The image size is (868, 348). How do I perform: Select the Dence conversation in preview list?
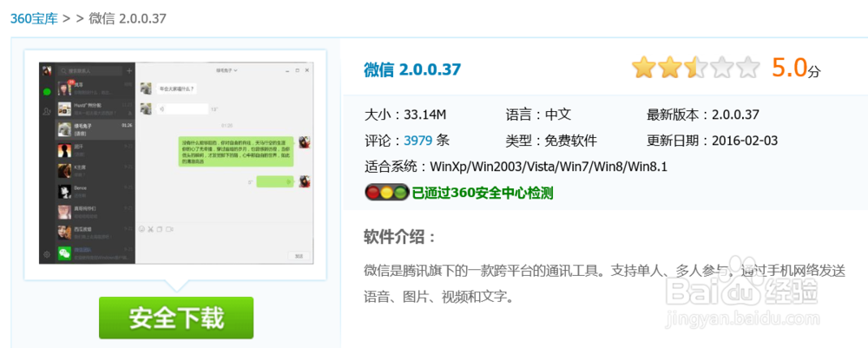95,191
